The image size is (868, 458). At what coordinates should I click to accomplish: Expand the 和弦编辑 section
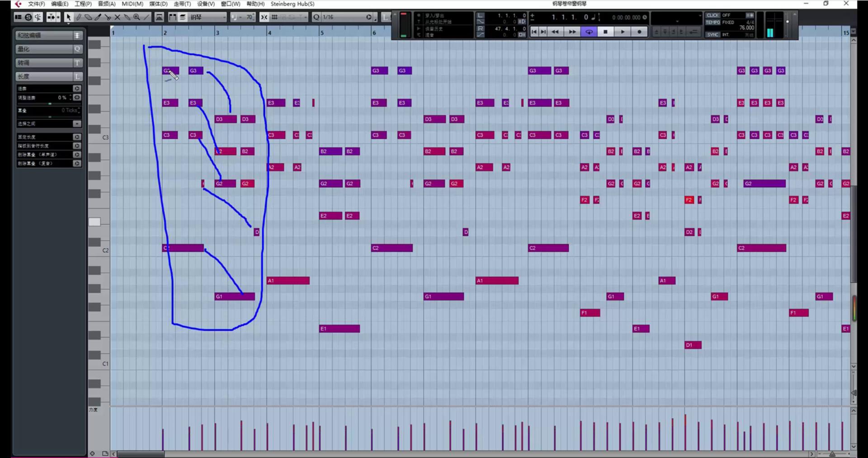pos(49,35)
